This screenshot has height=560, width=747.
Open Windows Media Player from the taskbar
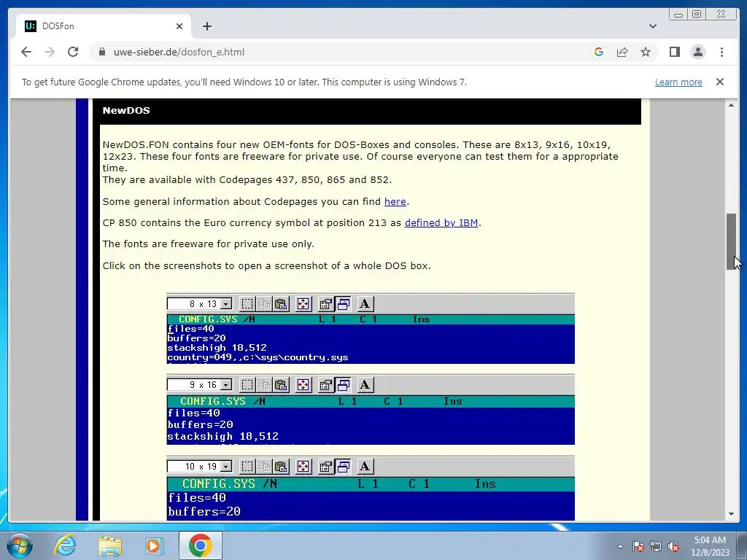coord(154,545)
